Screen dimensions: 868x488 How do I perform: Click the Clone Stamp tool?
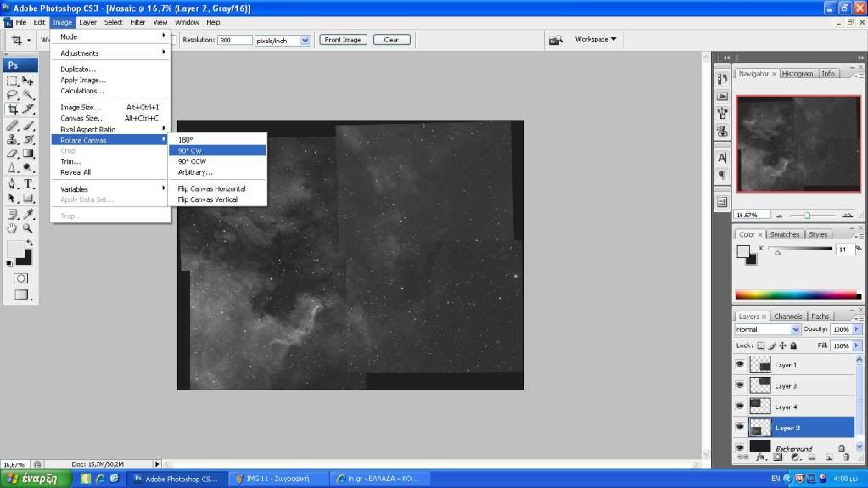tap(13, 139)
